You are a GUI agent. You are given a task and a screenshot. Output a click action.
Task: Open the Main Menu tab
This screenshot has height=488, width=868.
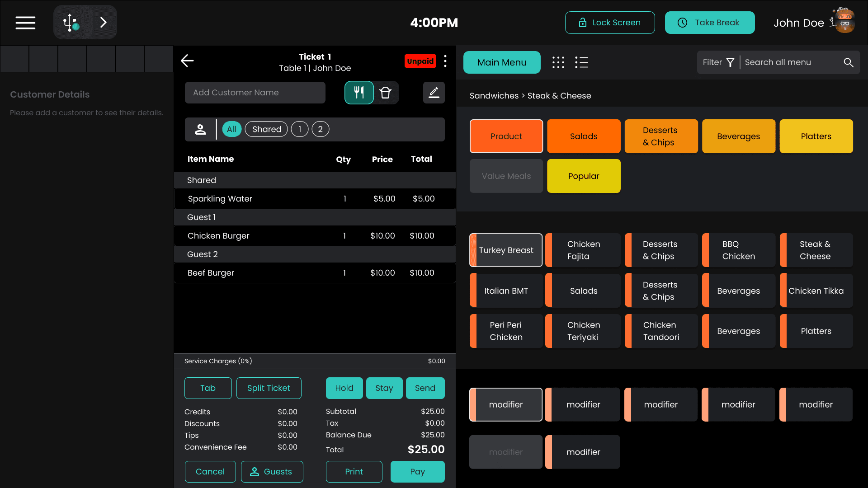pos(501,62)
